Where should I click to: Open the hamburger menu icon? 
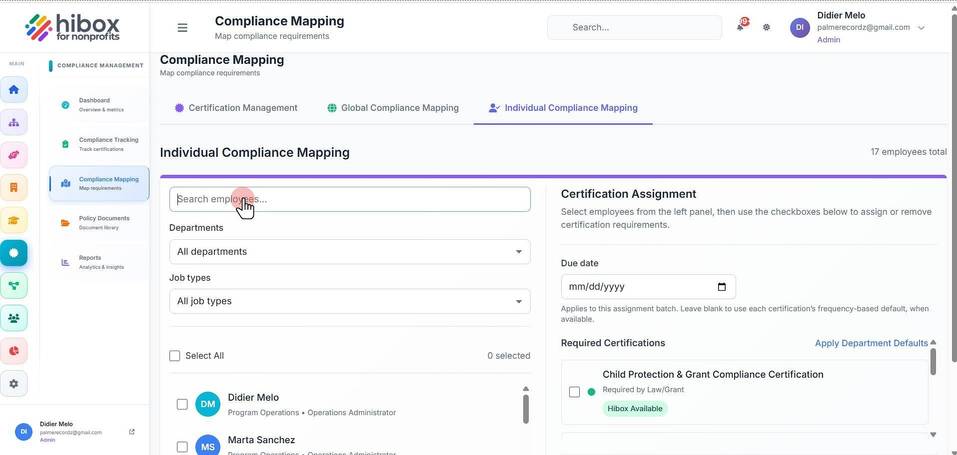182,27
